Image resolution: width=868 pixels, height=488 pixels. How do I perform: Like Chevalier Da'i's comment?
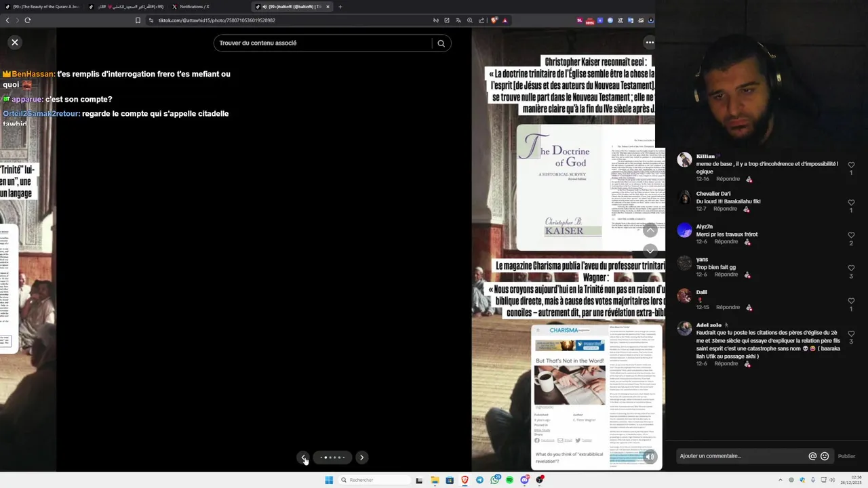tap(851, 202)
